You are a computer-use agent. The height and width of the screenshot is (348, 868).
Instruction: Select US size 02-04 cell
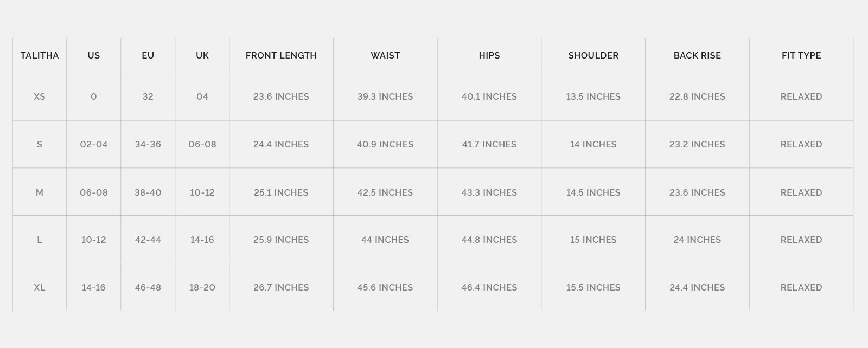94,144
